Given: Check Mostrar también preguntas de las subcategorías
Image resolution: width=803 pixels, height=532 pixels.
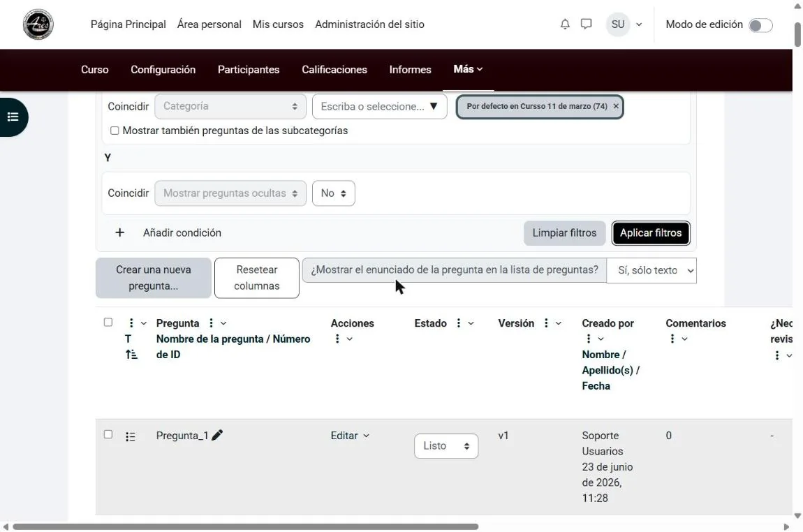Looking at the screenshot, I should 115,131.
